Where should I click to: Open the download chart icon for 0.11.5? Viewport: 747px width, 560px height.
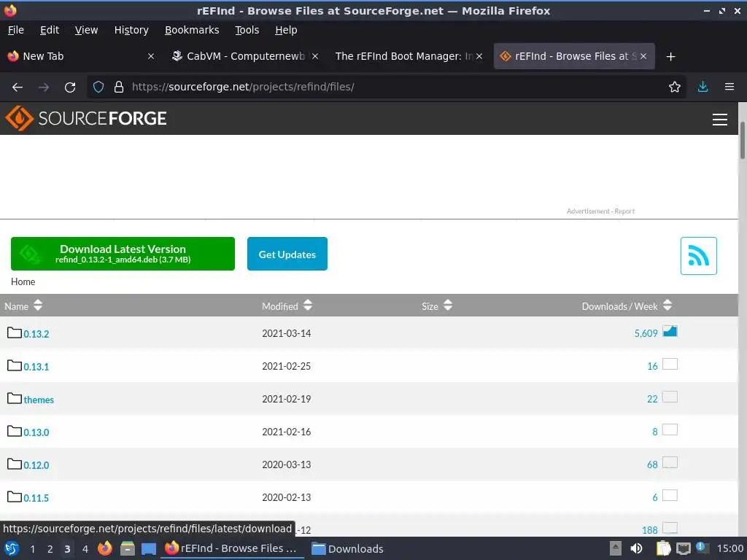tap(670, 495)
